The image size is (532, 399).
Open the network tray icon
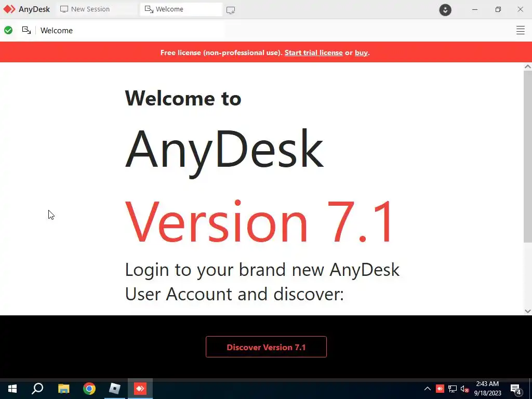click(x=453, y=389)
